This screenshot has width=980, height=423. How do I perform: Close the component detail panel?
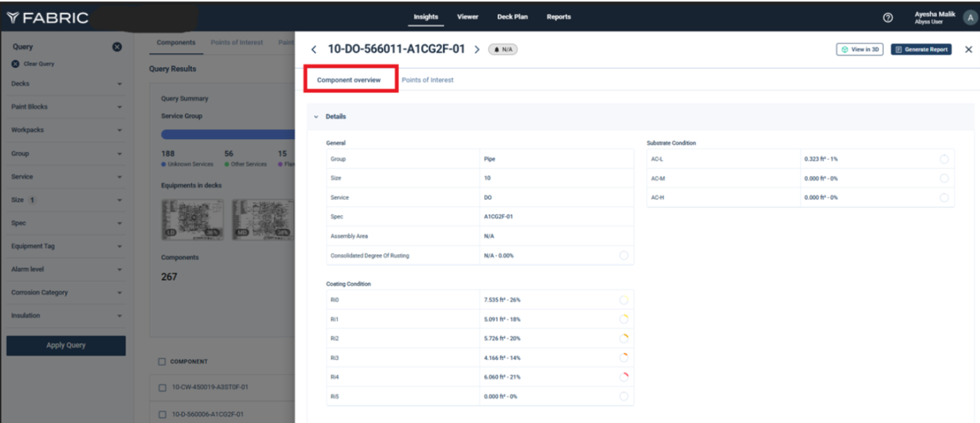968,50
